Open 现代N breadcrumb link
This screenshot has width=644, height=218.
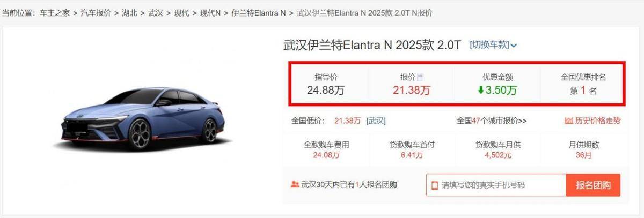210,12
